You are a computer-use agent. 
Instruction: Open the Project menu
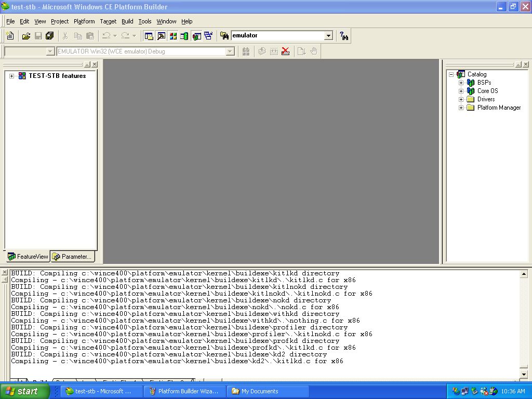coord(60,21)
